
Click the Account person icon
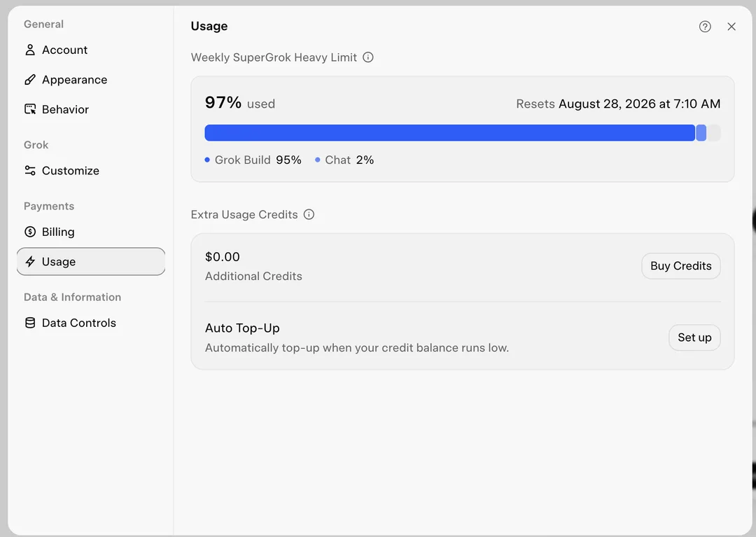(x=30, y=50)
